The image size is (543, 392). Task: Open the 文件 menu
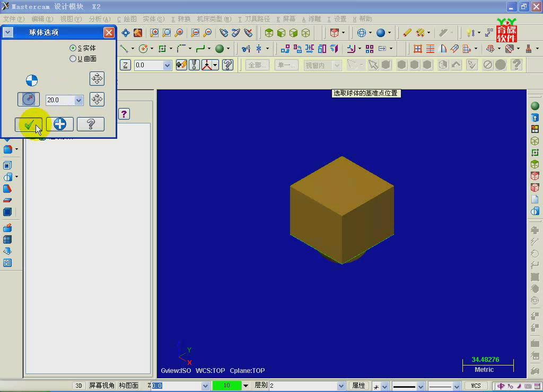[x=14, y=19]
